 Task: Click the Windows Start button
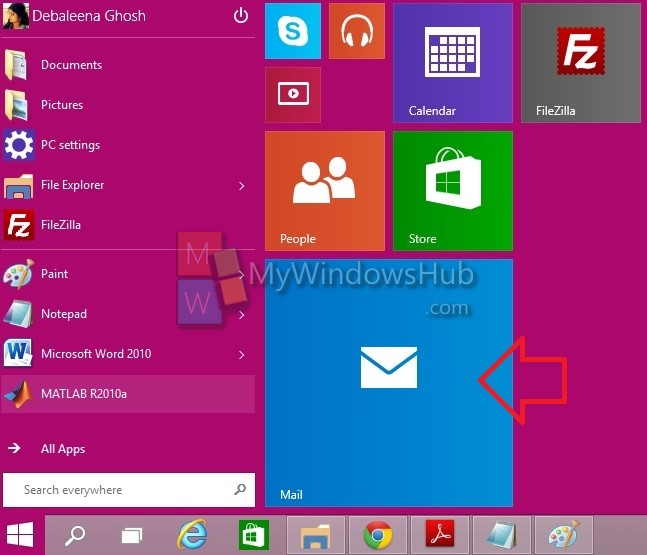point(20,535)
